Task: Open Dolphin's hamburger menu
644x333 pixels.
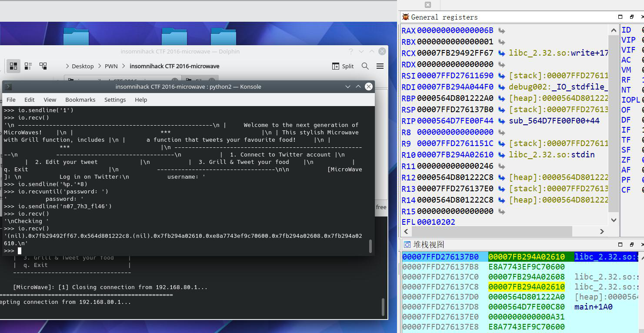Action: point(380,66)
